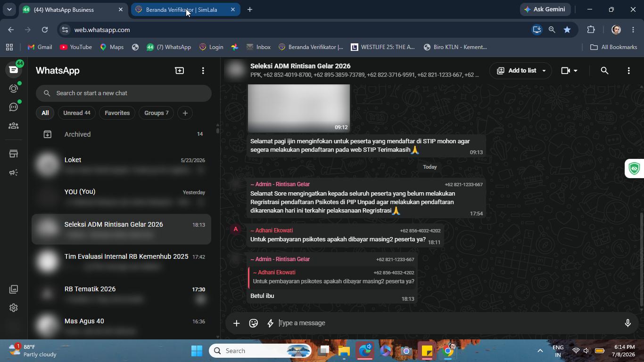Viewport: 644px width, 362px height.
Task: Attach a file with the plus icon
Action: pyautogui.click(x=237, y=323)
